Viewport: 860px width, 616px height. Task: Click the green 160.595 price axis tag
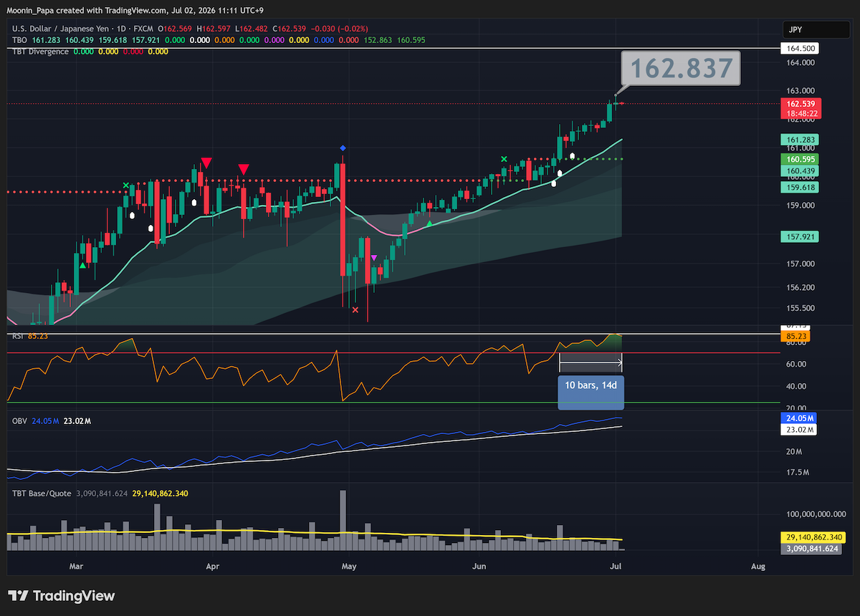tap(799, 159)
